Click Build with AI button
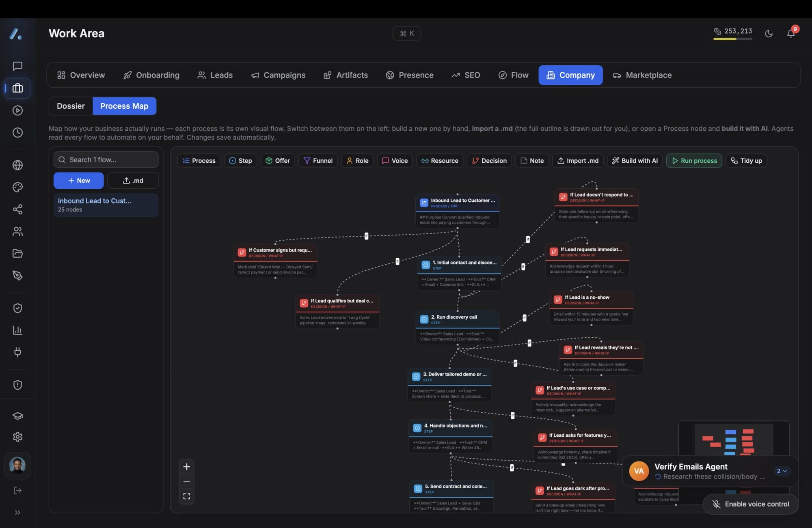The image size is (812, 528). point(635,161)
